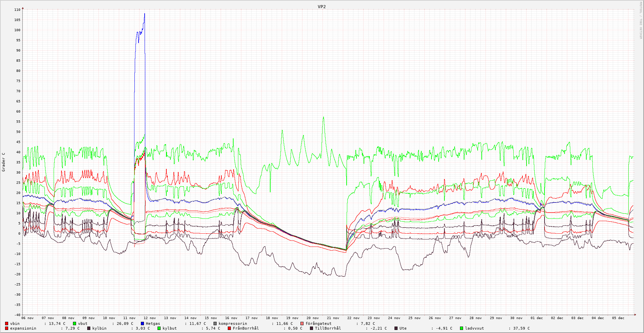Select the blue Hetgas legend swatch
The width and height of the screenshot is (644, 333).
click(142, 324)
